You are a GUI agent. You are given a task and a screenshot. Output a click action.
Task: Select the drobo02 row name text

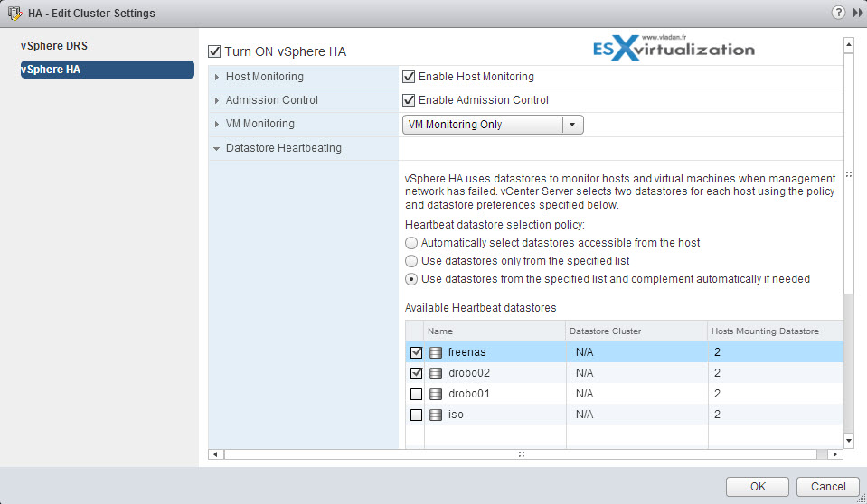469,373
